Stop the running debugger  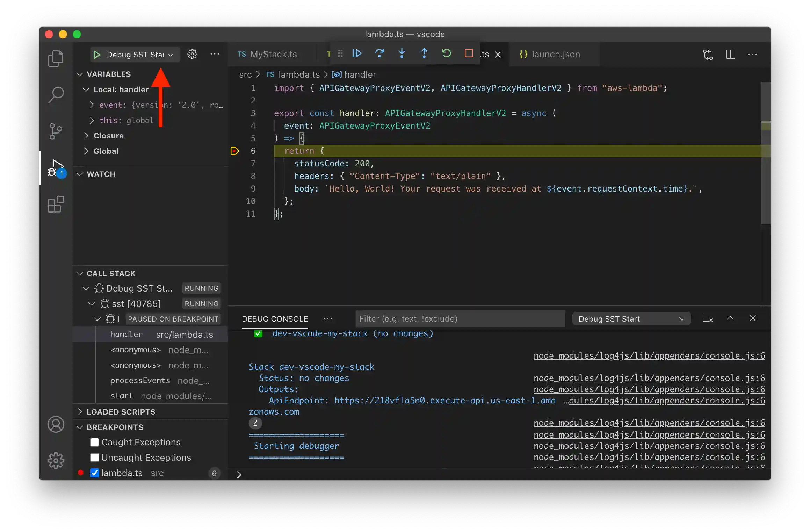click(469, 53)
